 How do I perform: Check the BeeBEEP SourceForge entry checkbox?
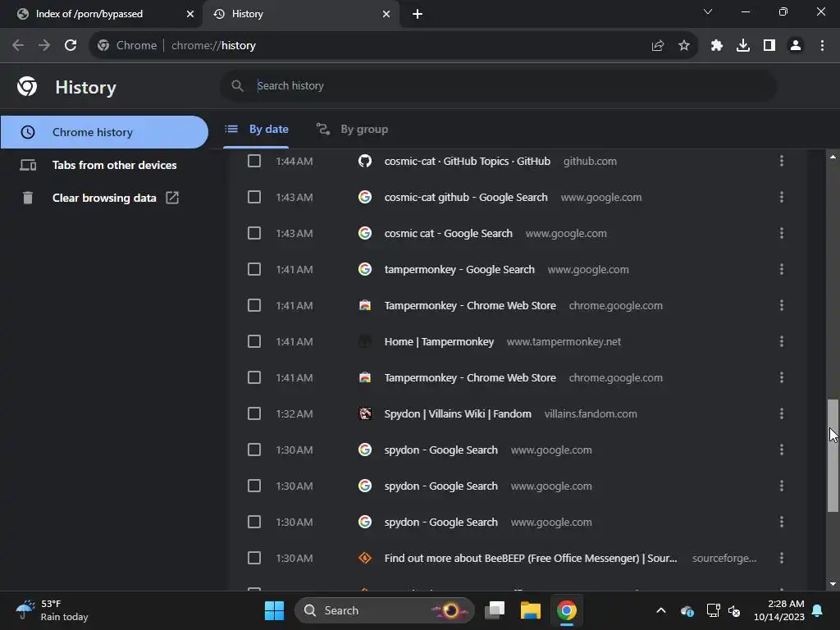pyautogui.click(x=254, y=558)
